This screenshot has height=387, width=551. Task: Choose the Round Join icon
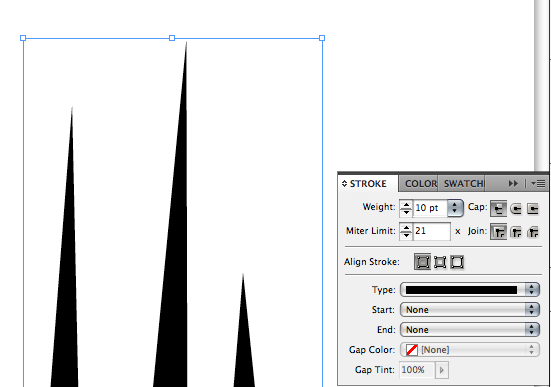pyautogui.click(x=516, y=232)
